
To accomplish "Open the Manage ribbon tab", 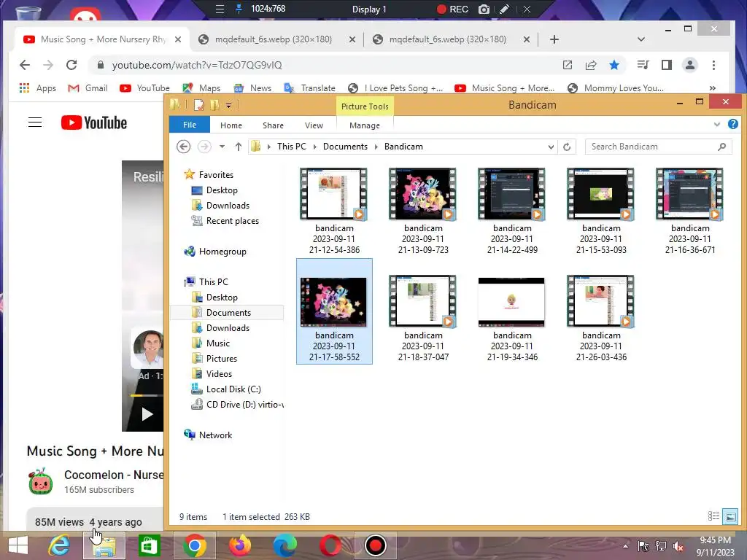I will 365,125.
